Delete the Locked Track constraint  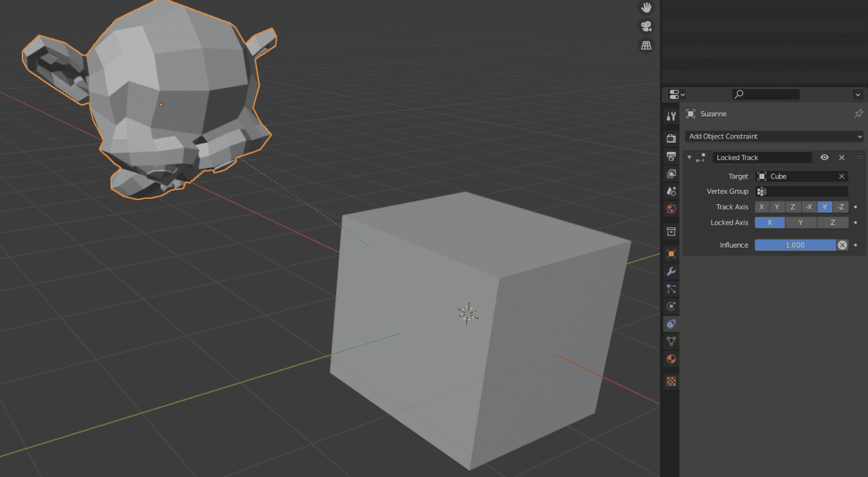coord(841,157)
